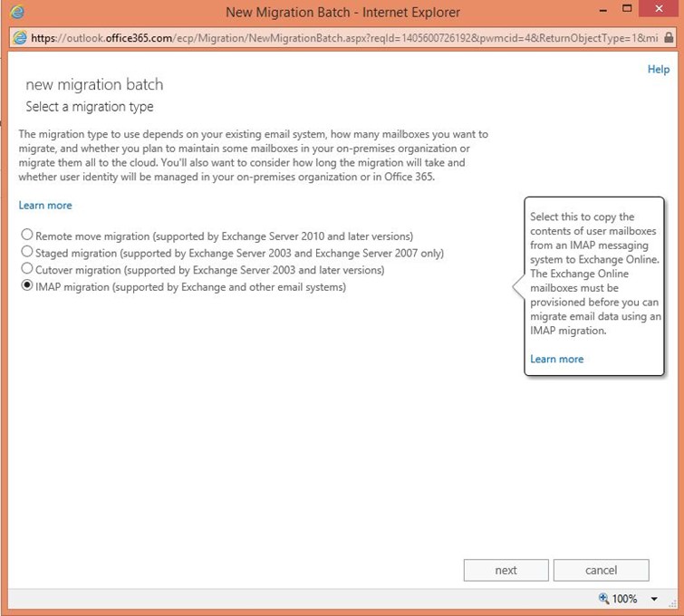This screenshot has width=684, height=616.
Task: Click the 'new migration batch' title text
Action: 94,84
